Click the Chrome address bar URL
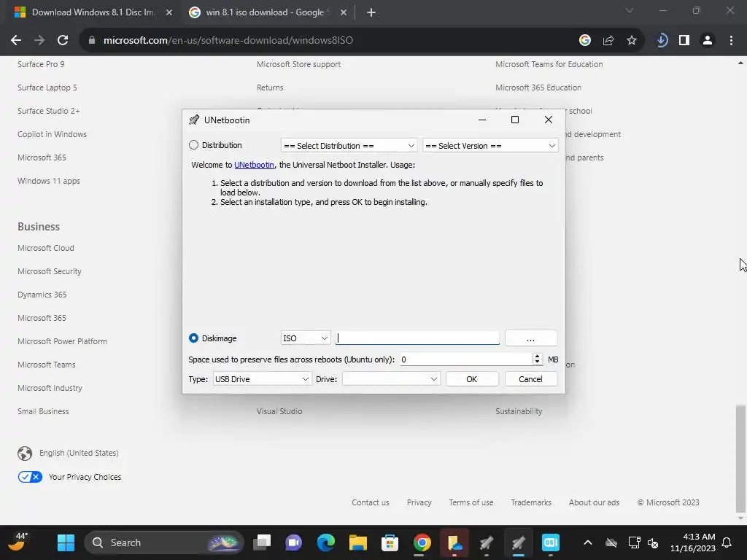747x560 pixels. click(x=228, y=41)
